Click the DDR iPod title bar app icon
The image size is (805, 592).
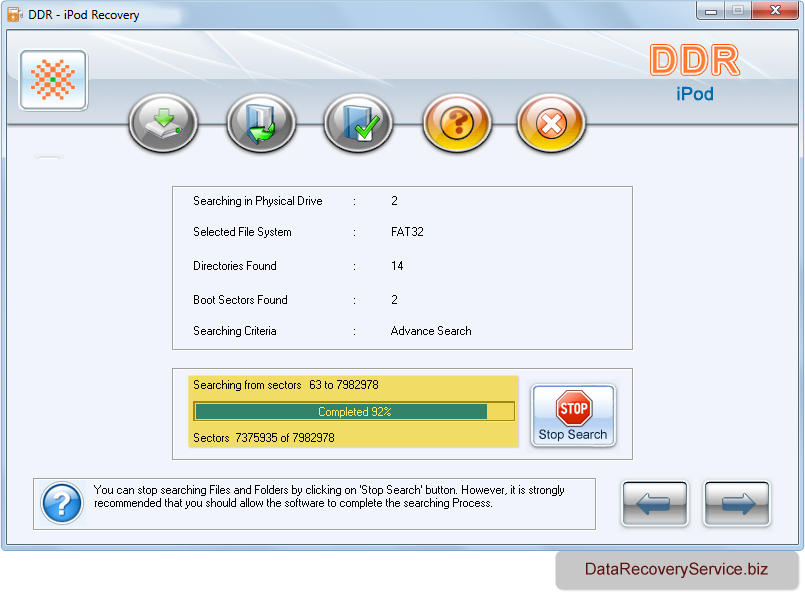coord(15,14)
